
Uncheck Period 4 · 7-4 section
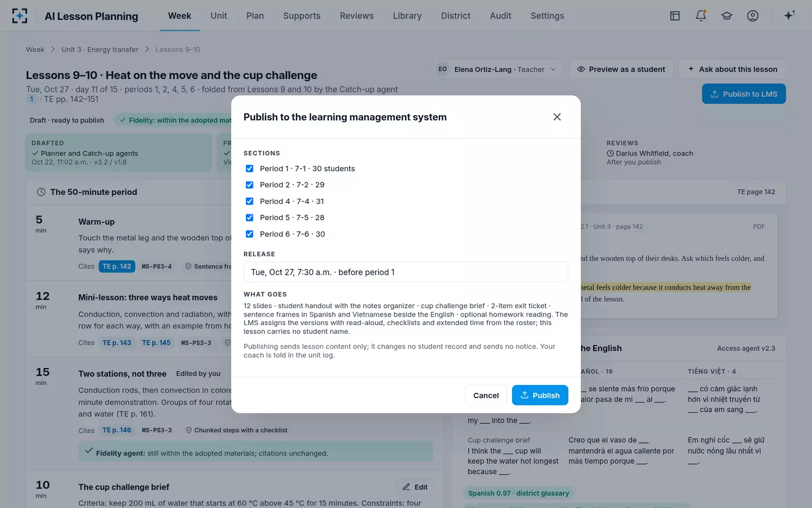pyautogui.click(x=249, y=202)
